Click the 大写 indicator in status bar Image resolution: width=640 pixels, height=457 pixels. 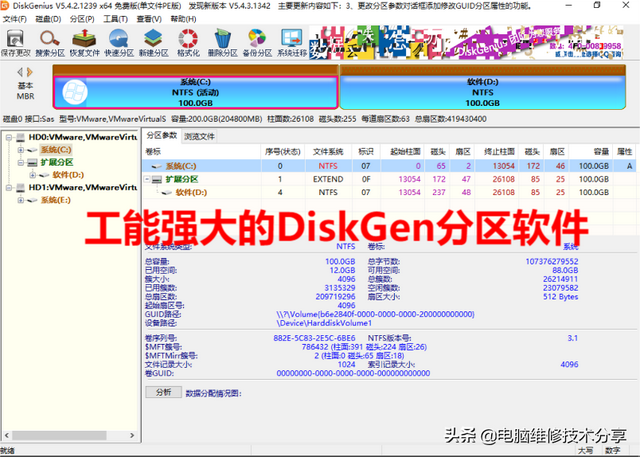585,450
